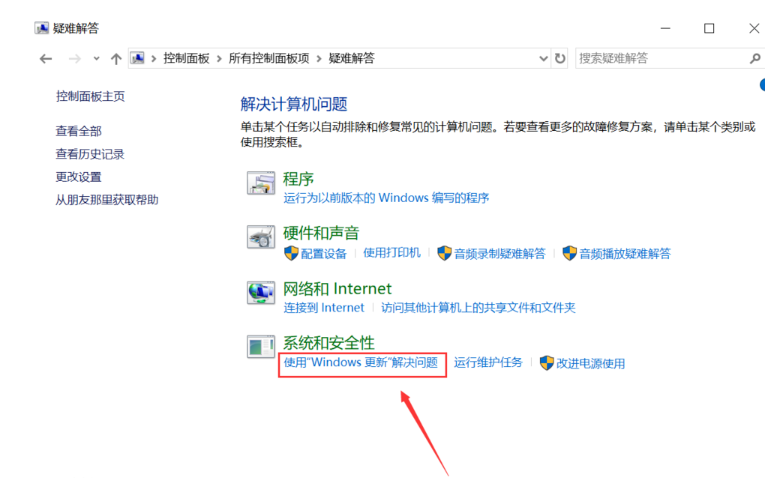Click the search magnifier icon
Viewport: 784px width, 491px height.
(755, 59)
